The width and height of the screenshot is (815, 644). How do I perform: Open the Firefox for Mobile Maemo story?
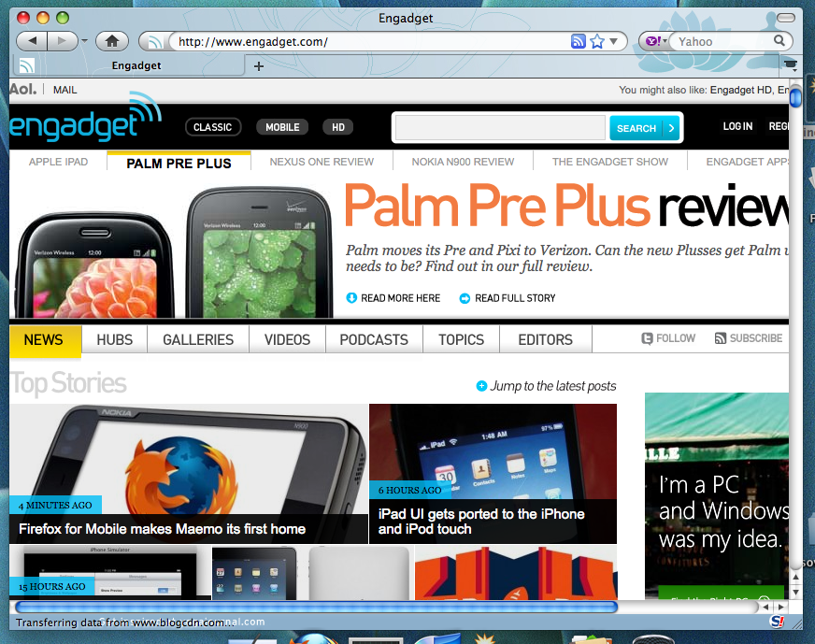pos(188,474)
